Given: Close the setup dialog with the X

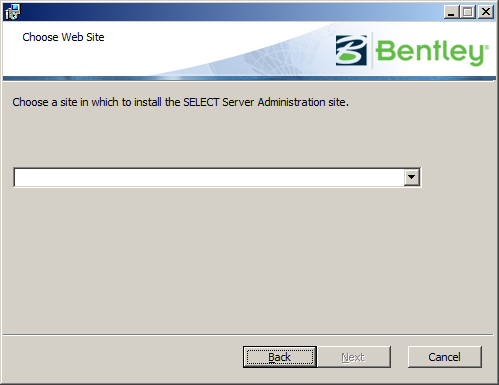Looking at the screenshot, I should pyautogui.click(x=486, y=12).
